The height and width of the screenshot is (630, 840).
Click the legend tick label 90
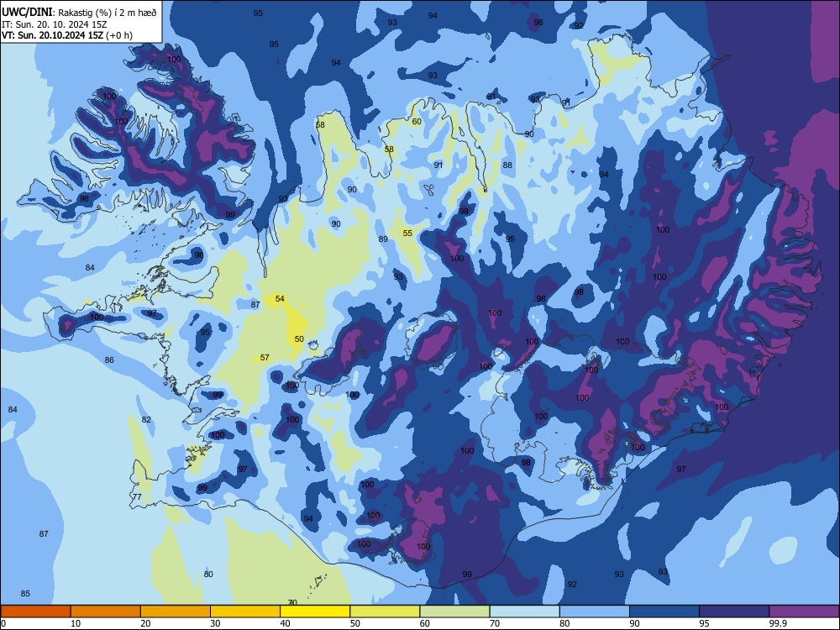coord(634,623)
